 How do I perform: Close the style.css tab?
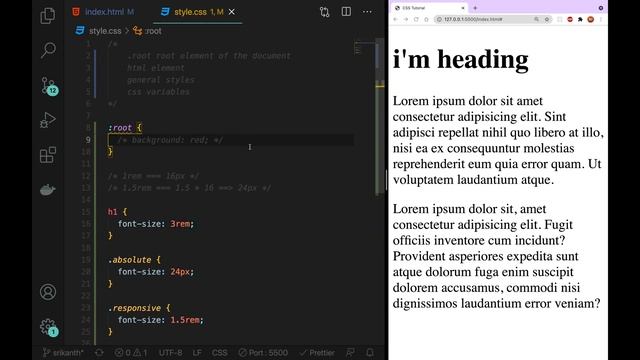pyautogui.click(x=232, y=12)
